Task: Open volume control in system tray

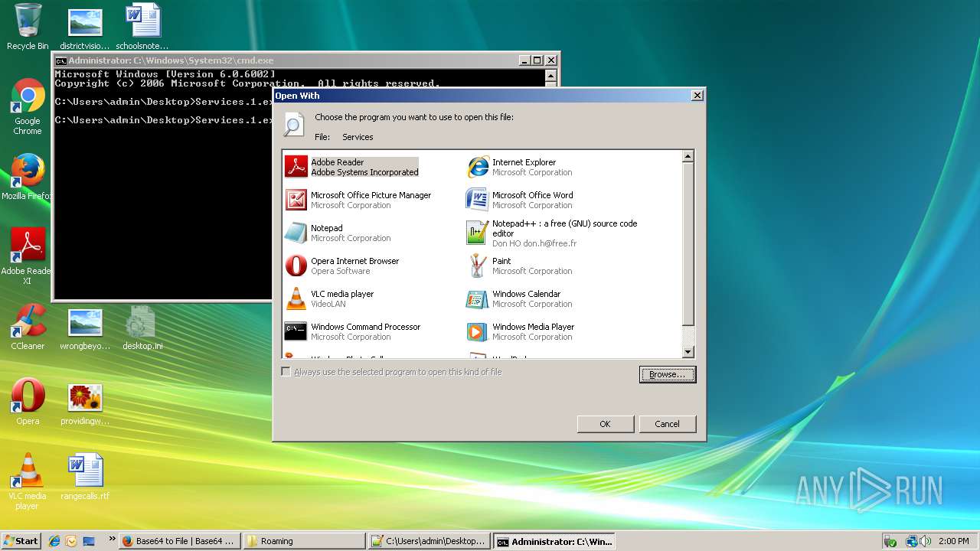Action: coord(926,541)
